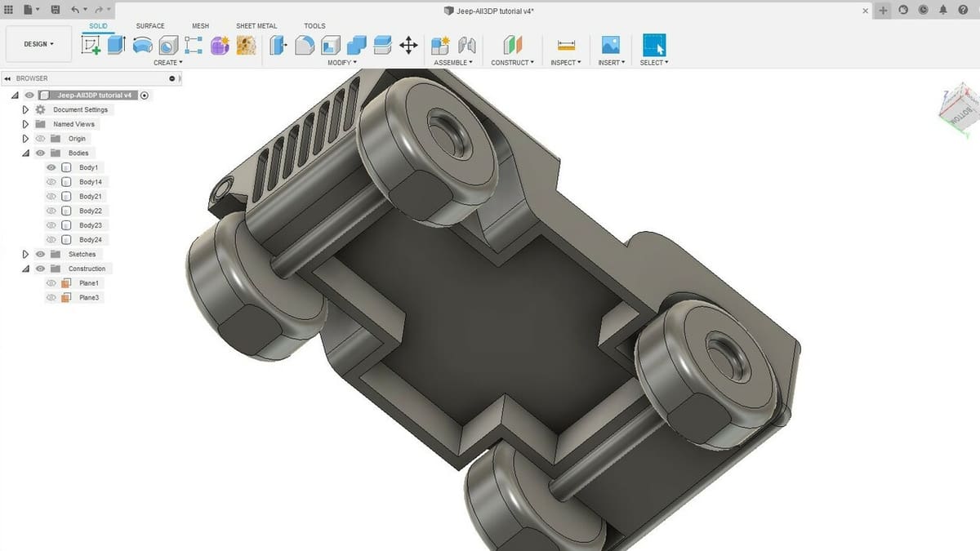The image size is (980, 551).
Task: Select the Create Sketch tool
Action: 91,45
